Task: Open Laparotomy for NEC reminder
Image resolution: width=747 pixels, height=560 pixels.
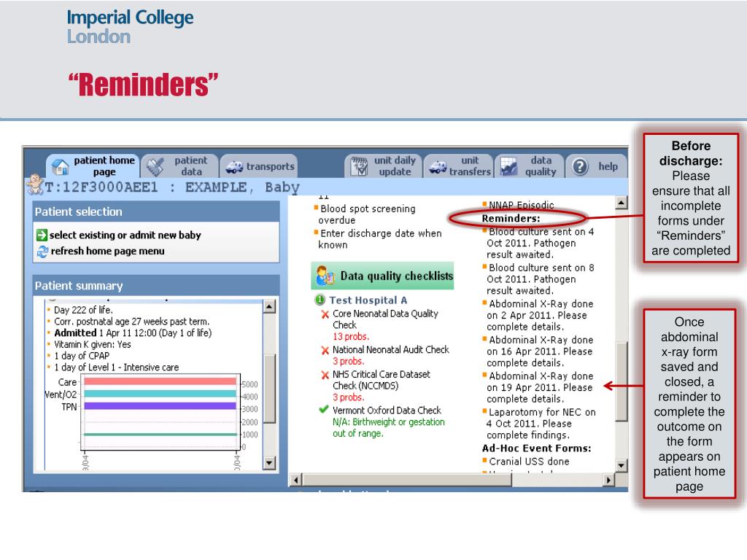Action: (x=541, y=424)
